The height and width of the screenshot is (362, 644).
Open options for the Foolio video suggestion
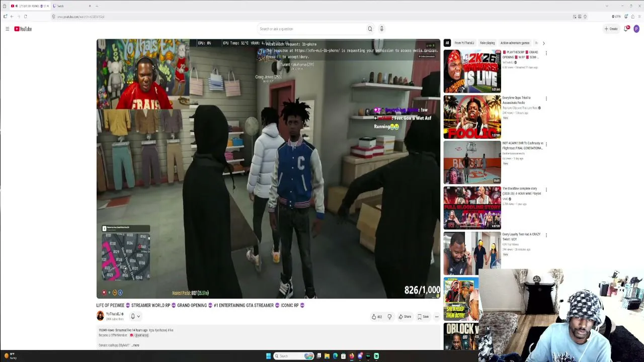(546, 99)
